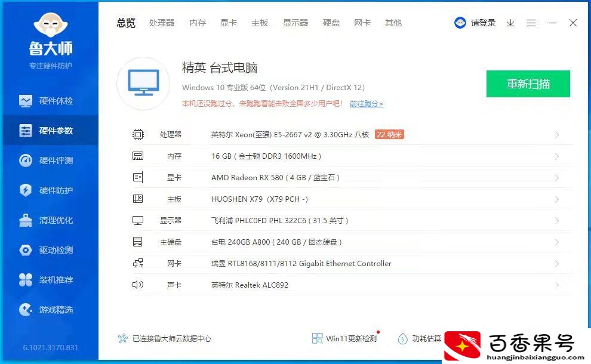Viewport: 591px width, 364px height.
Task: Open 清理优化 cleanup icon
Action: click(x=26, y=220)
